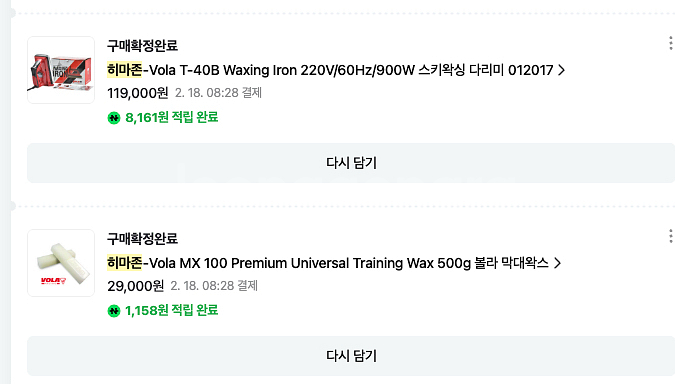
Task: Open the more options menu for MX 100 Wax order
Action: point(671,236)
